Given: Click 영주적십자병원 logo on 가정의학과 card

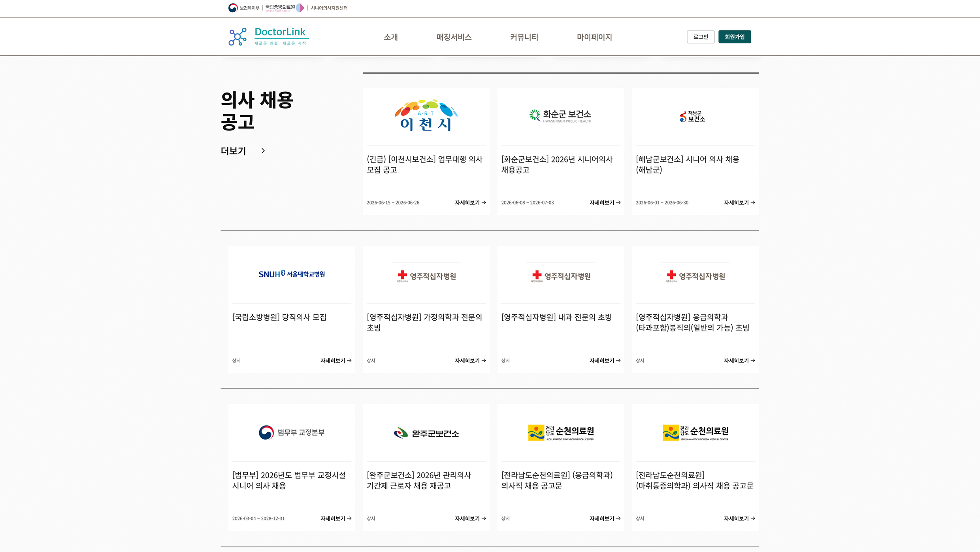Looking at the screenshot, I should pyautogui.click(x=426, y=276).
